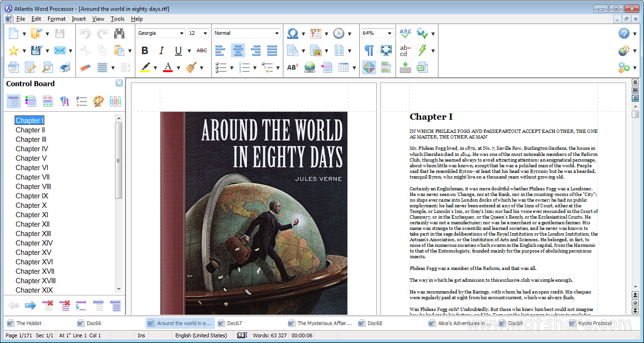Select Chapter XII in headings list

(33, 224)
